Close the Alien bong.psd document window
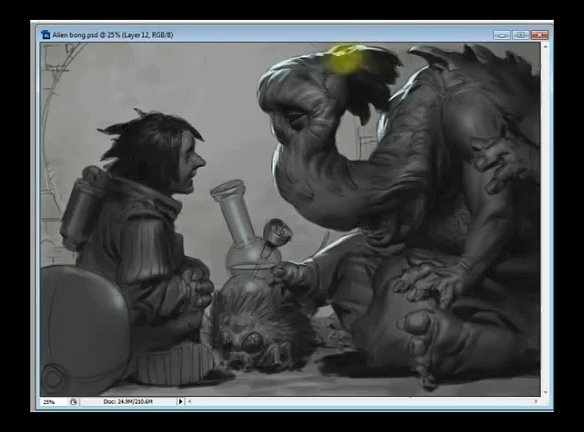 coord(540,35)
